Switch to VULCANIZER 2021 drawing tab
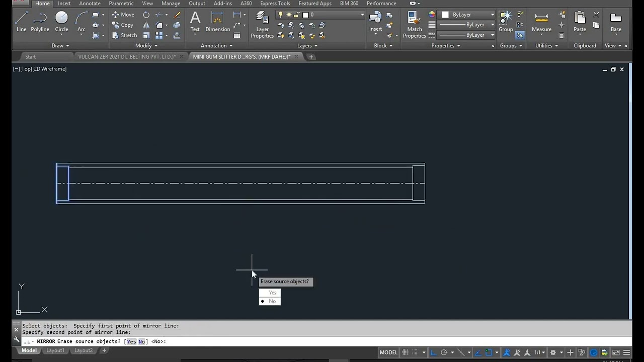This screenshot has height=362, width=644. [x=127, y=57]
